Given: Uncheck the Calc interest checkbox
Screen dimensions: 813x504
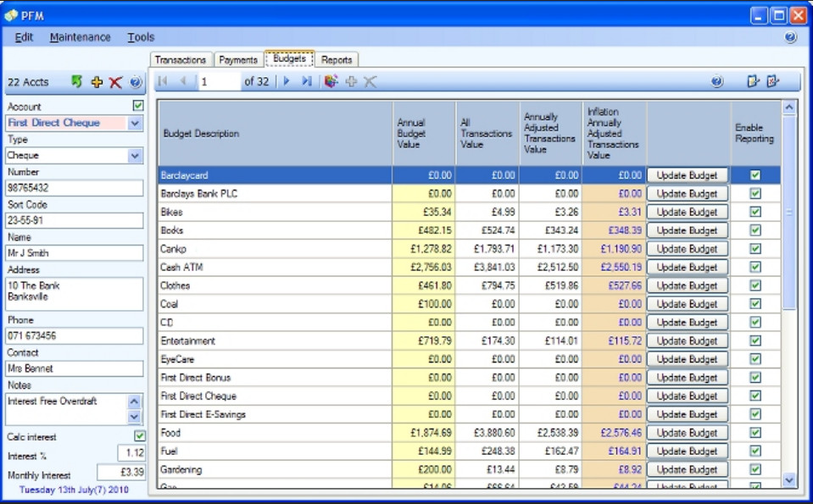Looking at the screenshot, I should [140, 436].
